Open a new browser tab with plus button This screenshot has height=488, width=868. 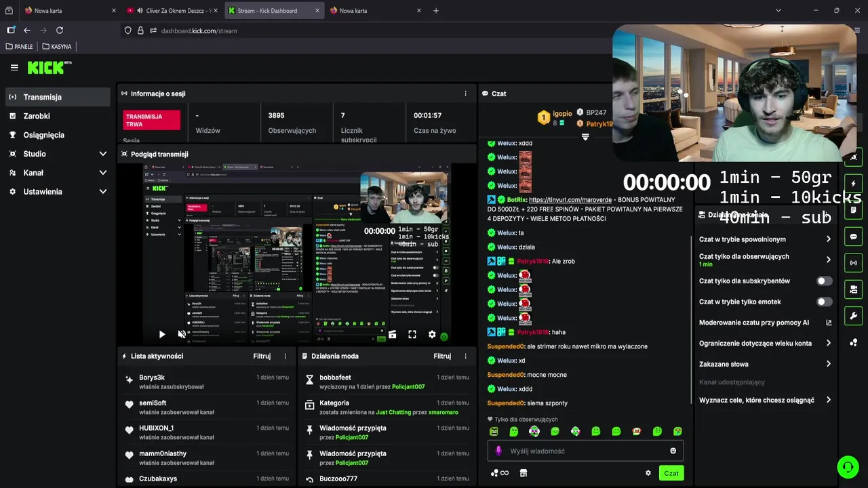[x=436, y=11]
